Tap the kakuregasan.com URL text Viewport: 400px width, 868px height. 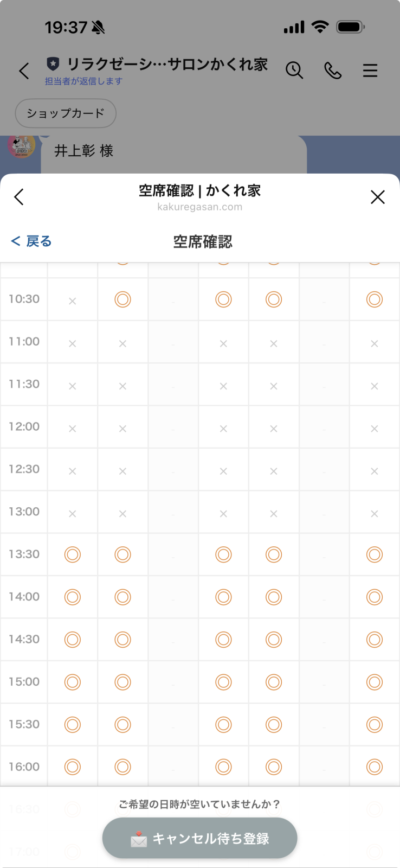point(200,207)
